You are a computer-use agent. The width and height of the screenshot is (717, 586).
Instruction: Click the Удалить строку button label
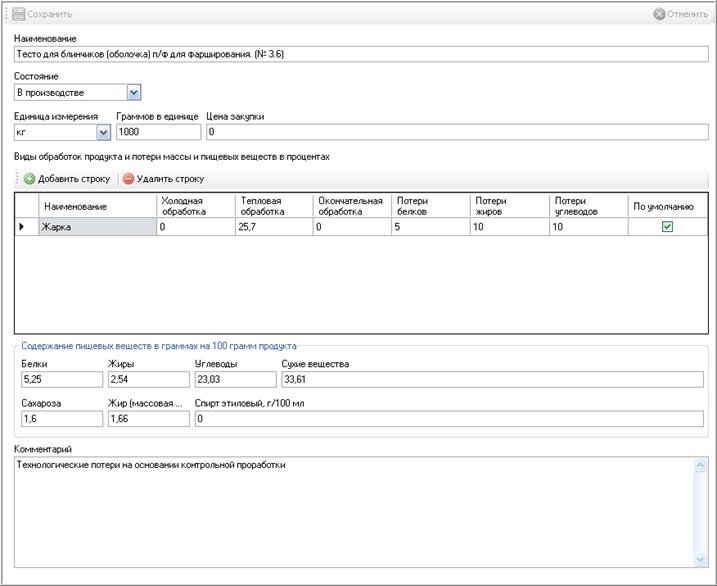pyautogui.click(x=170, y=179)
